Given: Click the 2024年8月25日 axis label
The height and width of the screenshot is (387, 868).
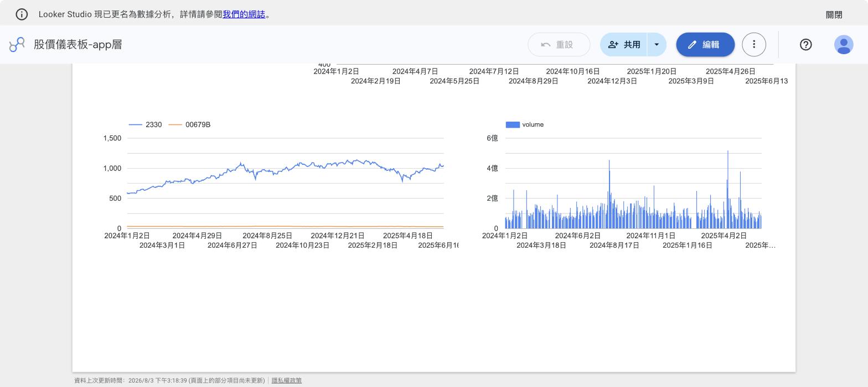Looking at the screenshot, I should click(x=267, y=236).
